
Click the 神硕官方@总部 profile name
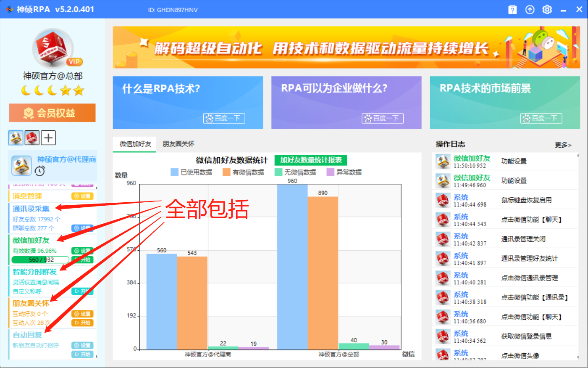53,76
